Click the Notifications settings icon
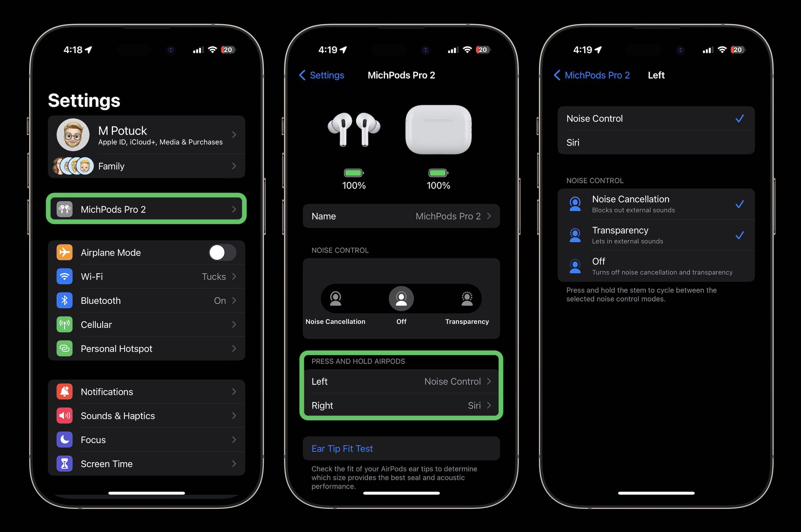The height and width of the screenshot is (532, 801). pyautogui.click(x=65, y=391)
